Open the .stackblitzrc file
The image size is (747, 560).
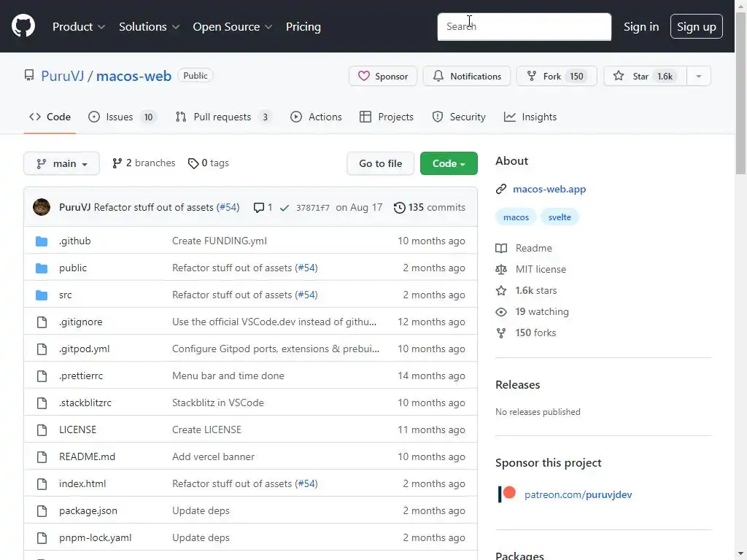pyautogui.click(x=85, y=402)
